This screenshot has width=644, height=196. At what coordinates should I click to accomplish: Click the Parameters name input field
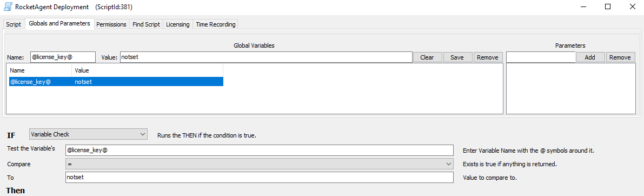click(x=541, y=57)
